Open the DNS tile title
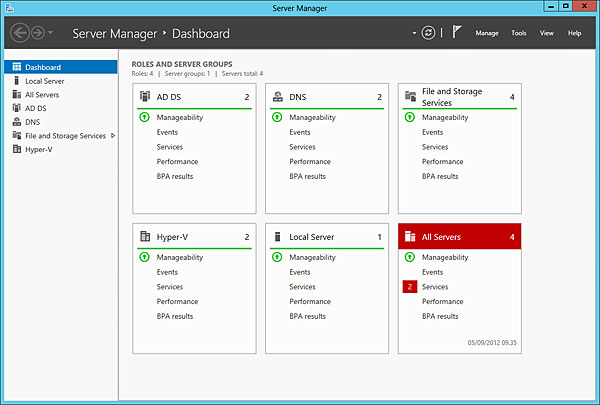The height and width of the screenshot is (405, 600). coord(298,97)
